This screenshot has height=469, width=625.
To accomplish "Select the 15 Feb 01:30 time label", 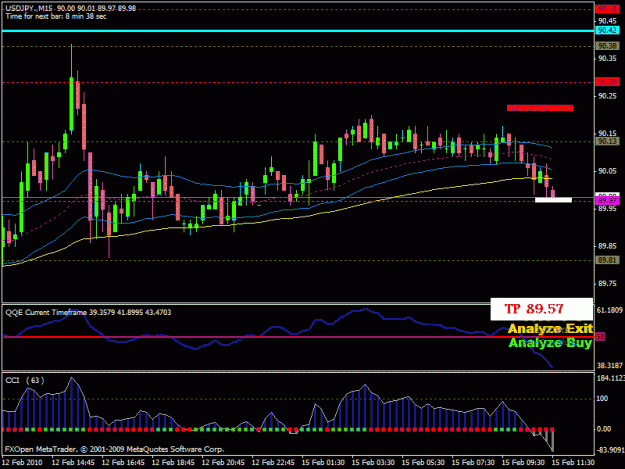I will pyautogui.click(x=323, y=463).
